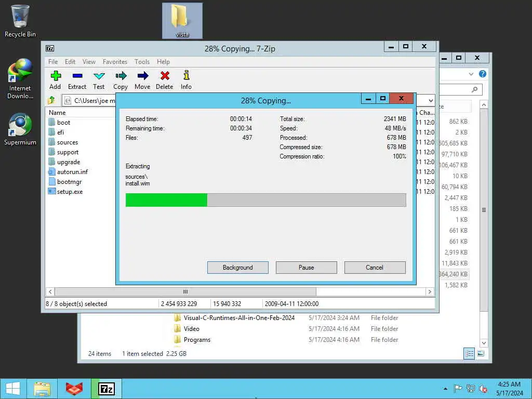The image size is (532, 399).
Task: Open the Tools menu
Action: [142, 62]
